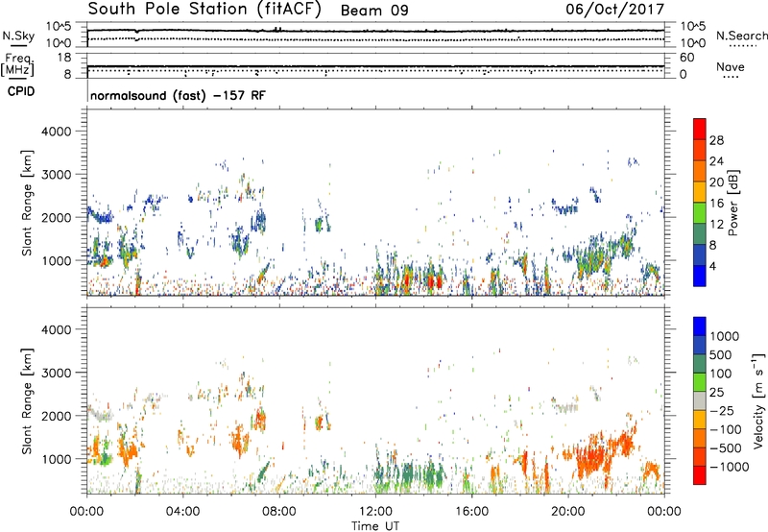Click the "20" label on Power colorbar

pyautogui.click(x=716, y=182)
